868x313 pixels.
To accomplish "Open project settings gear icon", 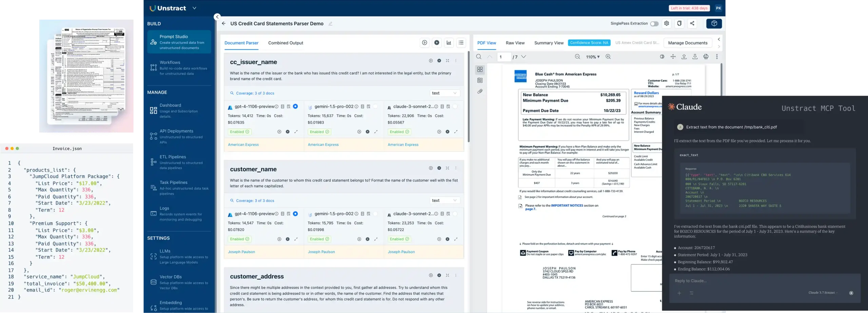I will coord(667,23).
